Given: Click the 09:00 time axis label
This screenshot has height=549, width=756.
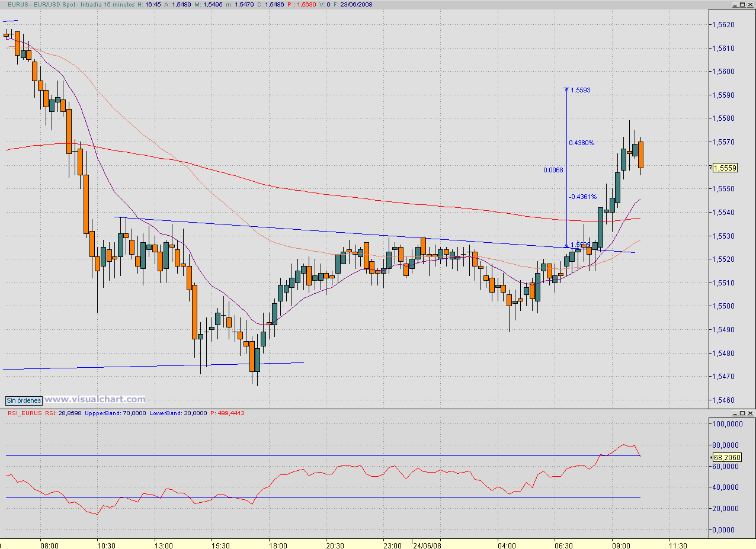Looking at the screenshot, I should click(x=621, y=545).
